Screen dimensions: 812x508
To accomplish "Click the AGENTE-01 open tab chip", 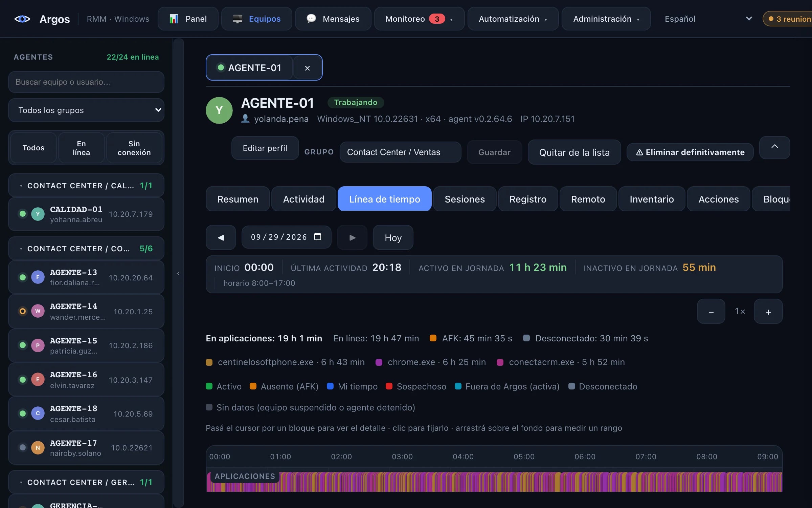I will (249, 68).
